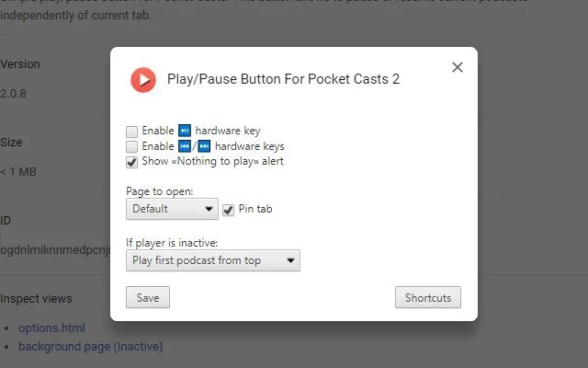Uncheck the Show «Nothing to play» alert
The width and height of the screenshot is (588, 368).
132,162
